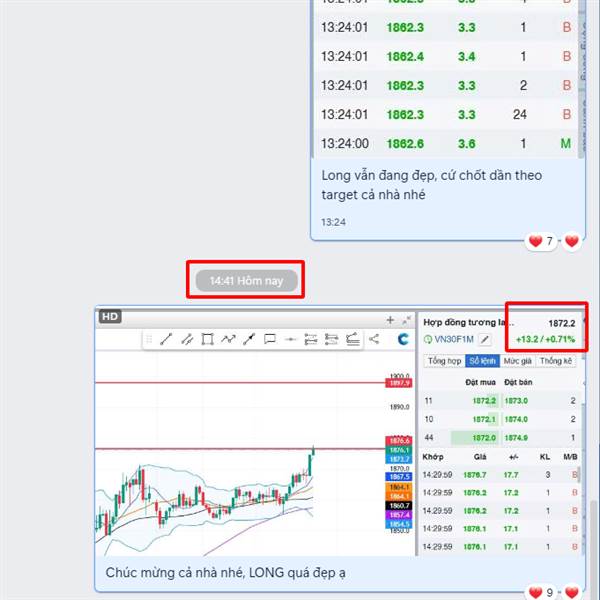Click the message Chúc mừng cả nhà nhé
Screen dimensions: 600x600
tap(225, 572)
